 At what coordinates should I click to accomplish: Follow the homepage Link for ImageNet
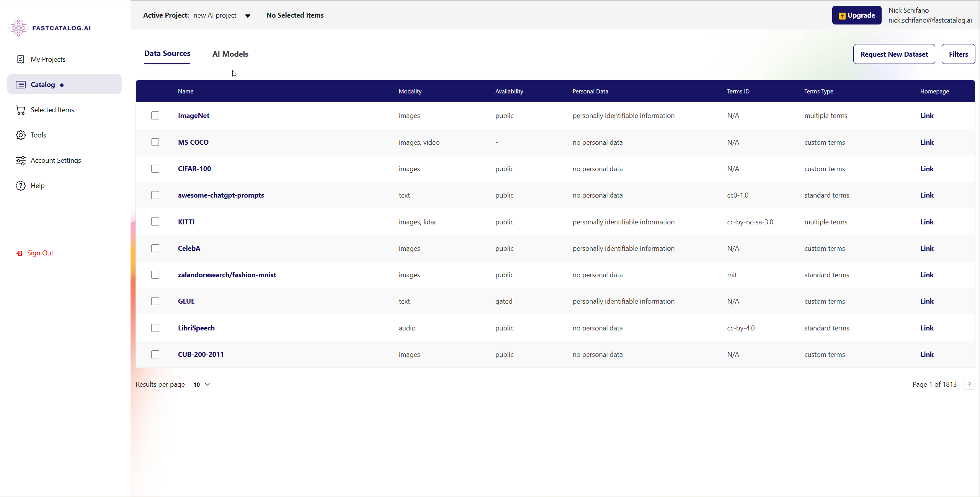pos(927,116)
